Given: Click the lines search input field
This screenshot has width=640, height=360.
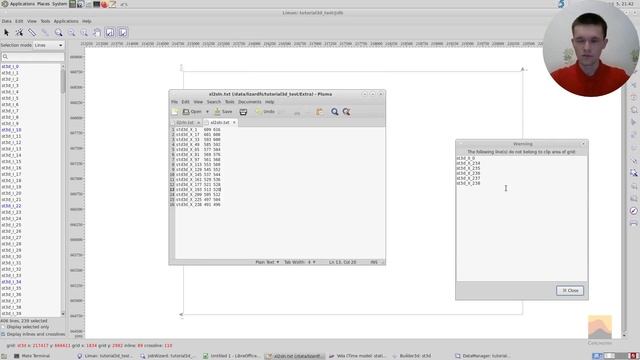Looking at the screenshot, I should [33, 57].
